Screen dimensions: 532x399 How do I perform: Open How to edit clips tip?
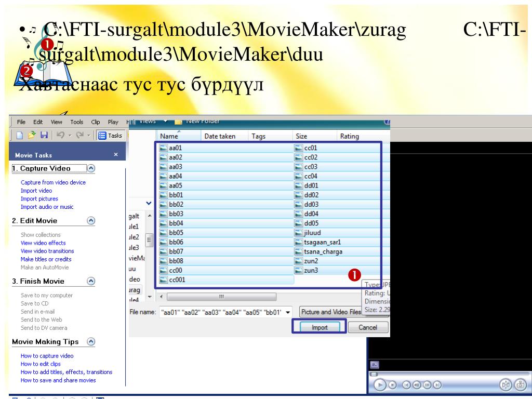(x=41, y=364)
